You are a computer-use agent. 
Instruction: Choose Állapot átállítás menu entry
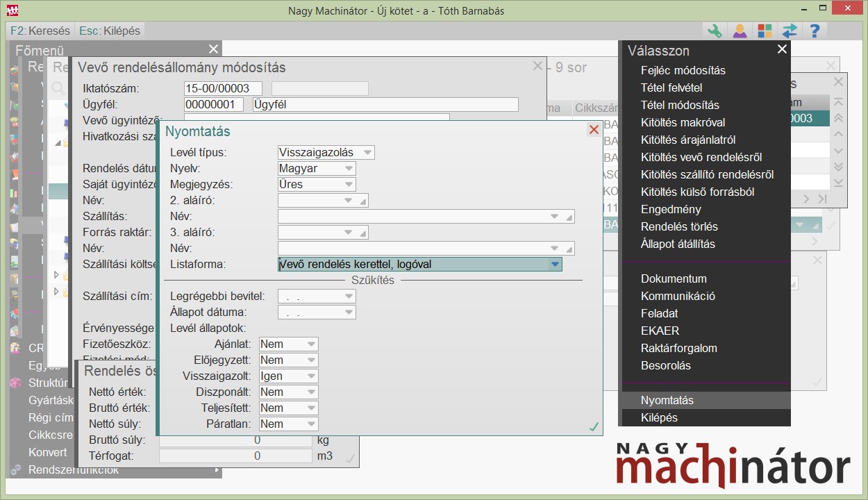point(677,244)
